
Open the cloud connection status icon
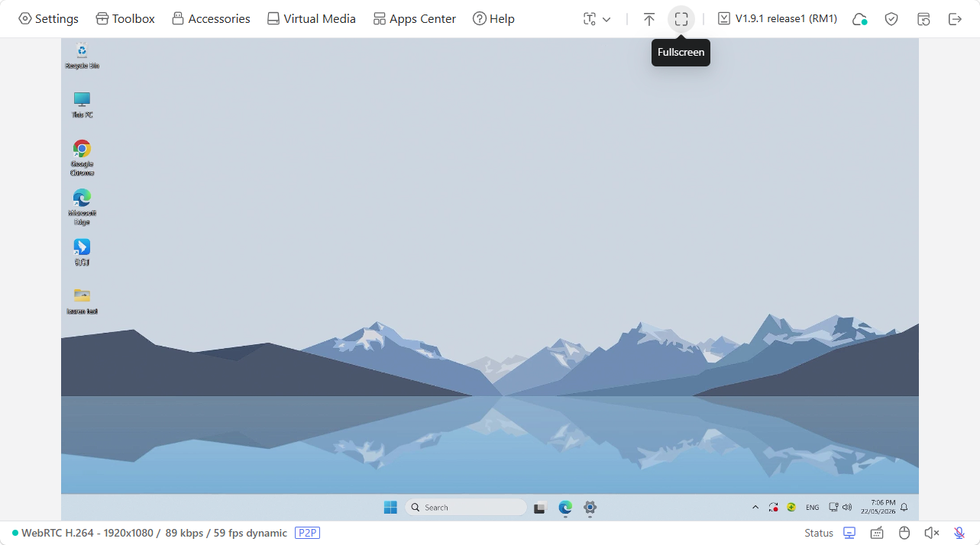(859, 19)
